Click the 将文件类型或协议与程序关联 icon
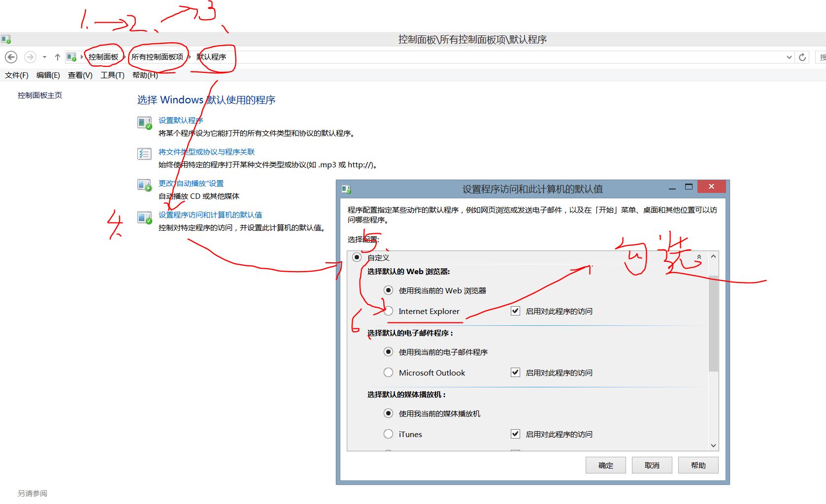The height and width of the screenshot is (504, 826). [144, 154]
